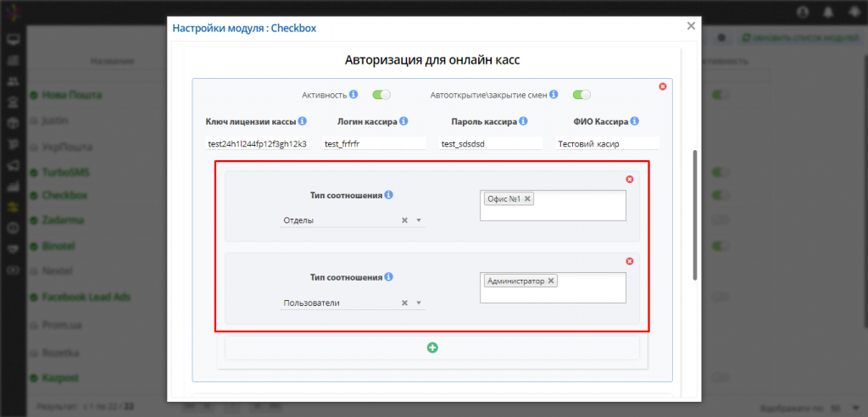Toggle Facebook Lead Ads activity switch

pos(721,297)
